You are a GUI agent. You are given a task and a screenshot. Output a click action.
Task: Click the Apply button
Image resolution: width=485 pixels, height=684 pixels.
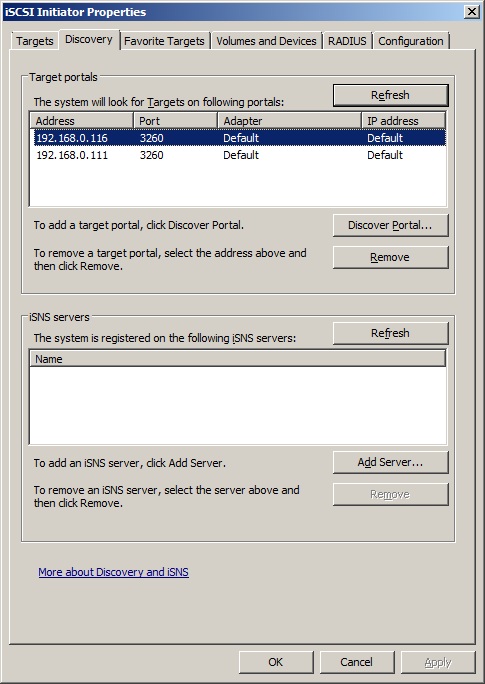(x=438, y=662)
